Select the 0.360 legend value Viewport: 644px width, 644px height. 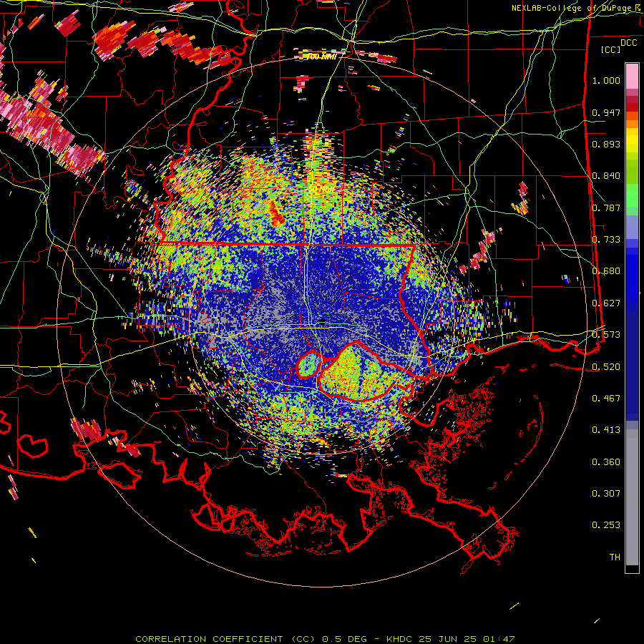point(606,462)
